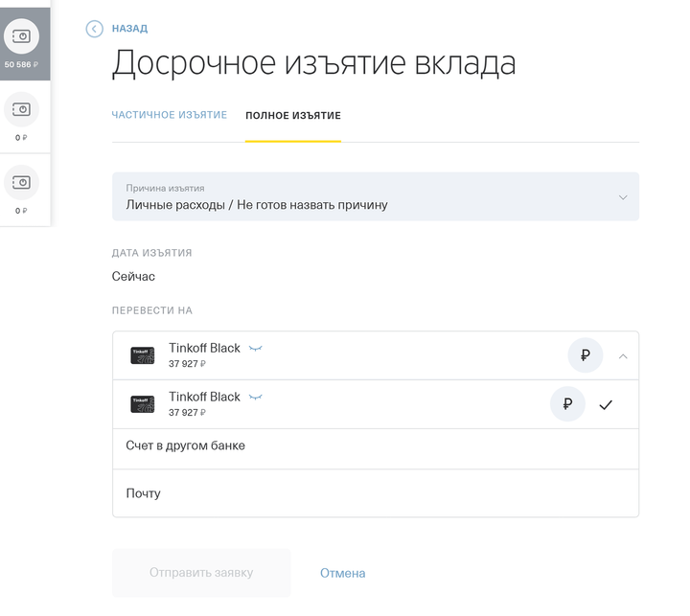The height and width of the screenshot is (616, 690).
Task: Select the second deposit icon in sidebar
Action: pyautogui.click(x=21, y=110)
